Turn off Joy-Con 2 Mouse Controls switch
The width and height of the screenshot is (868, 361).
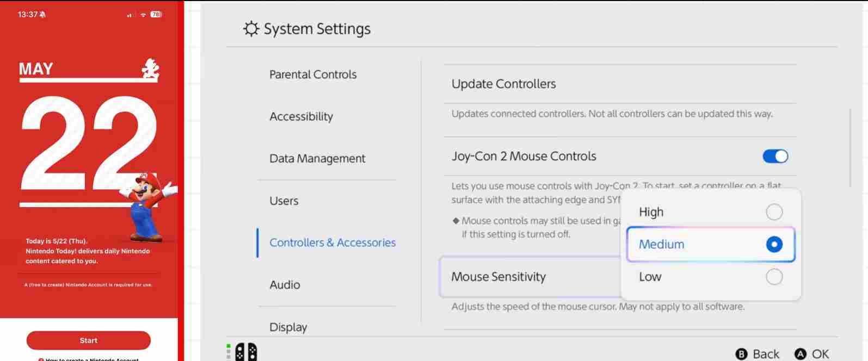(x=775, y=157)
